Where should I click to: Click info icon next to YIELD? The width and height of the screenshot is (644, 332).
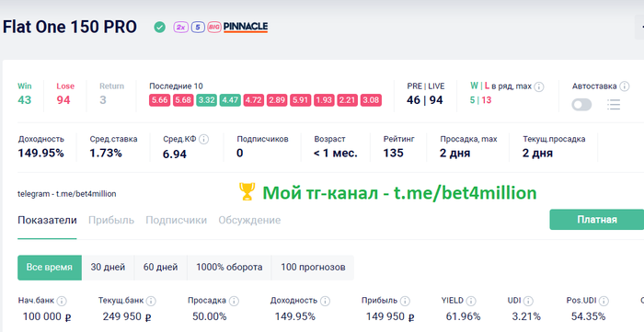click(x=471, y=301)
